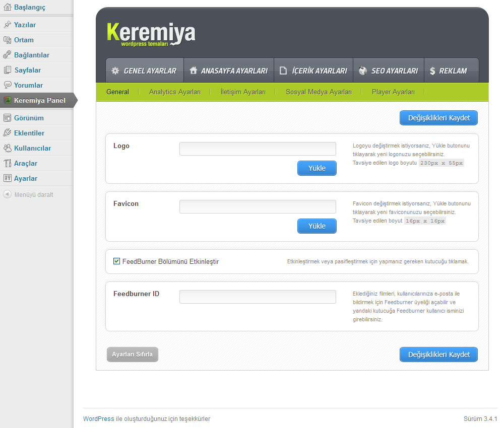
Task: Click the Menüyü daralt collapse arrow icon
Action: point(7,194)
